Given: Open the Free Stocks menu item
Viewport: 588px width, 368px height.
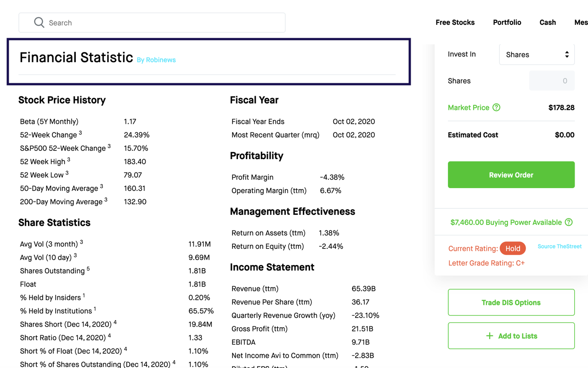Looking at the screenshot, I should [455, 22].
